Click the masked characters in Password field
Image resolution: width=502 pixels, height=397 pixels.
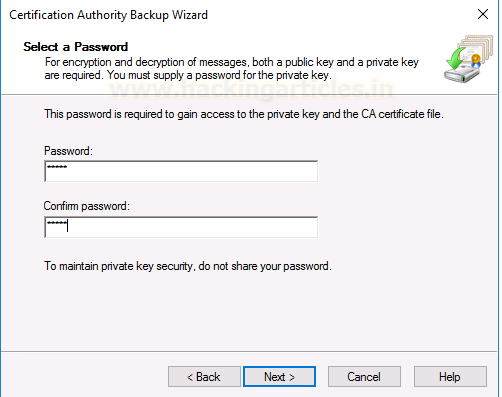pyautogui.click(x=57, y=167)
